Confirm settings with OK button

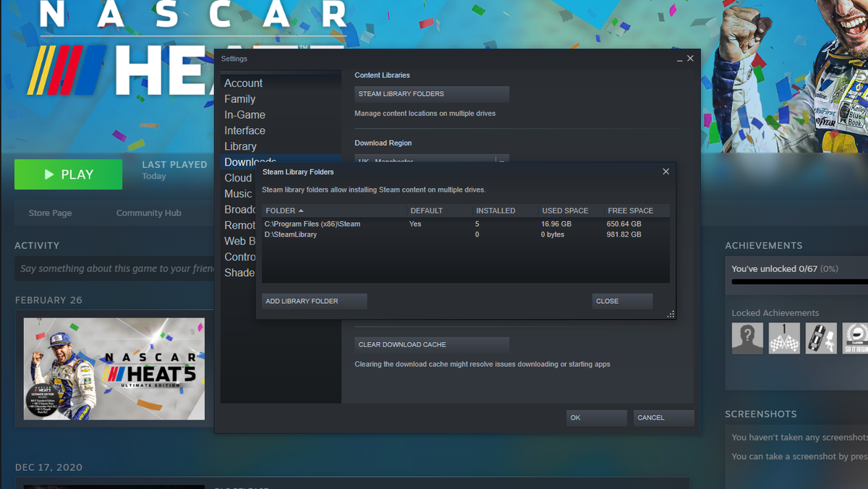coord(596,417)
